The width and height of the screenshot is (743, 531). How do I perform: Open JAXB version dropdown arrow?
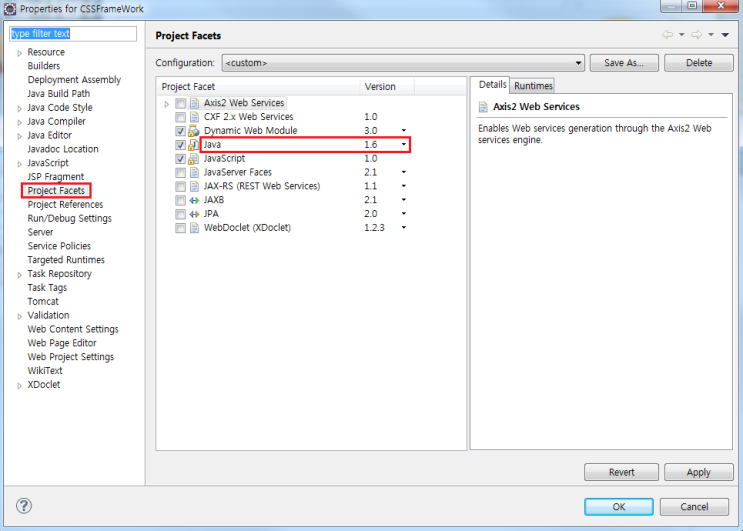tap(404, 199)
